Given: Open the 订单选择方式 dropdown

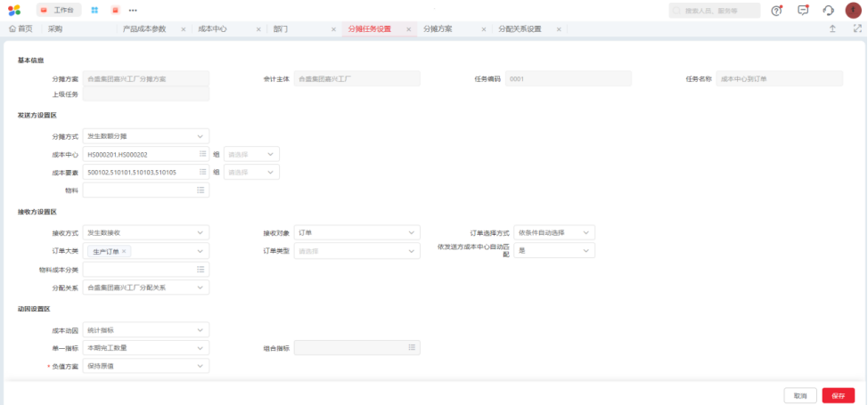Looking at the screenshot, I should (x=554, y=232).
